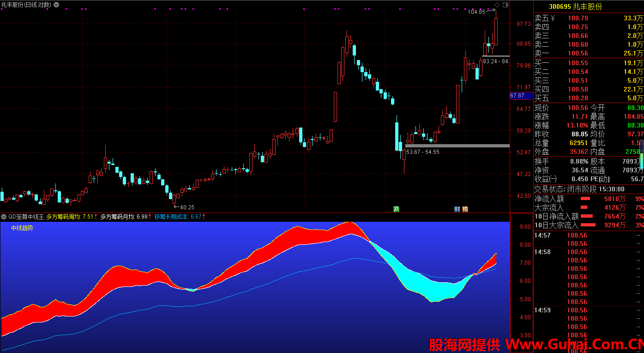The width and height of the screenshot is (644, 353).
Task: Toggle the side panel icon at chart top-right
Action: click(506, 5)
